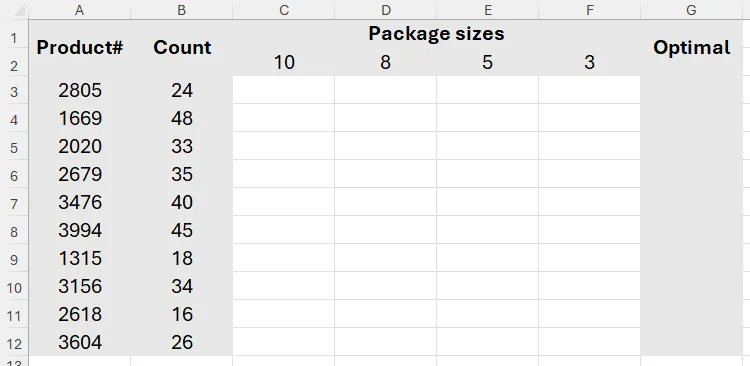750x366 pixels.
Task: Click the Optimal header cell
Action: [x=691, y=48]
